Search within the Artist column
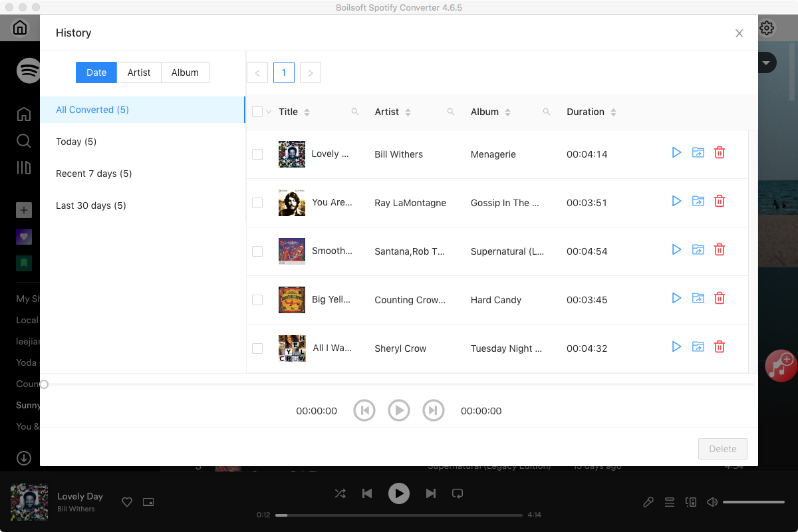 (451, 112)
